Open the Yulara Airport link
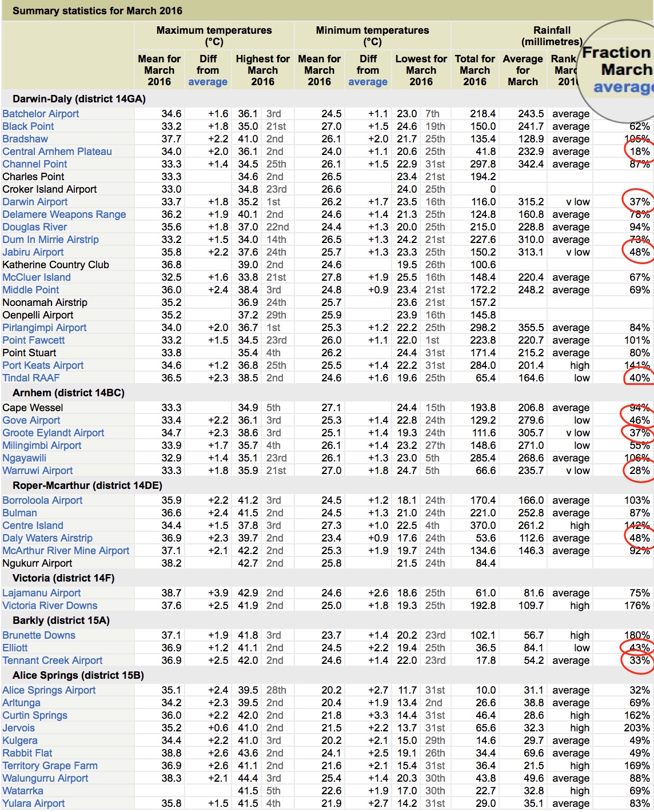654x812 pixels. (x=34, y=803)
